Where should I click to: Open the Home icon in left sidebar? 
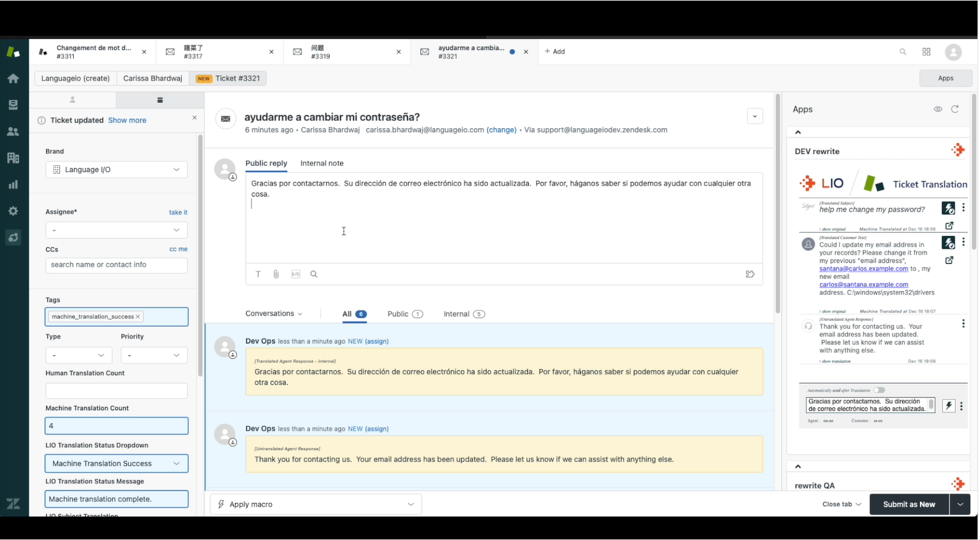(x=13, y=79)
